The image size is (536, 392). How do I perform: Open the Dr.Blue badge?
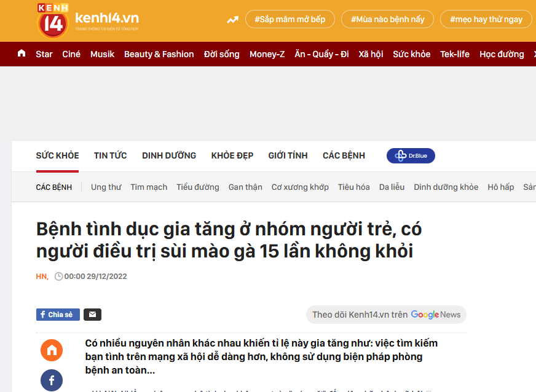tap(411, 156)
